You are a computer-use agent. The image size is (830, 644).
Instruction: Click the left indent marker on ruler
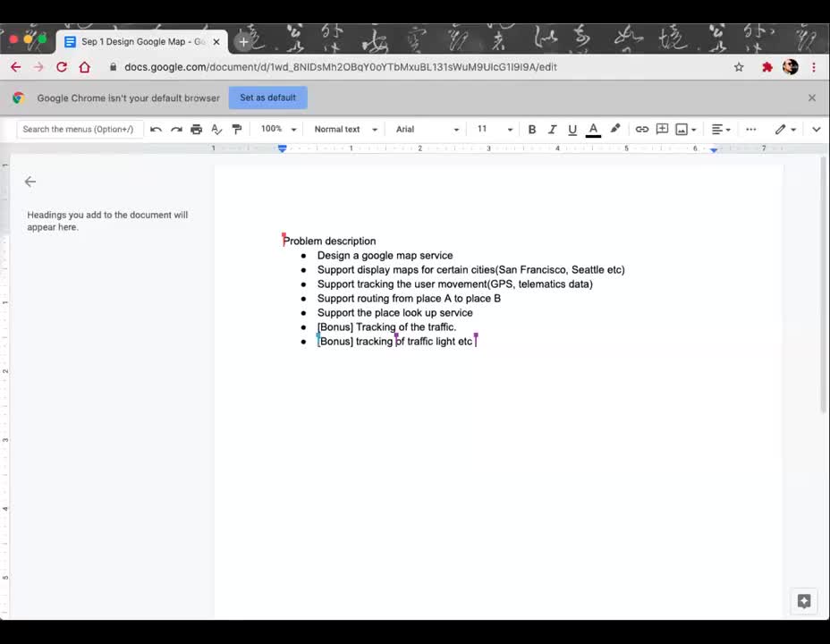[x=282, y=148]
